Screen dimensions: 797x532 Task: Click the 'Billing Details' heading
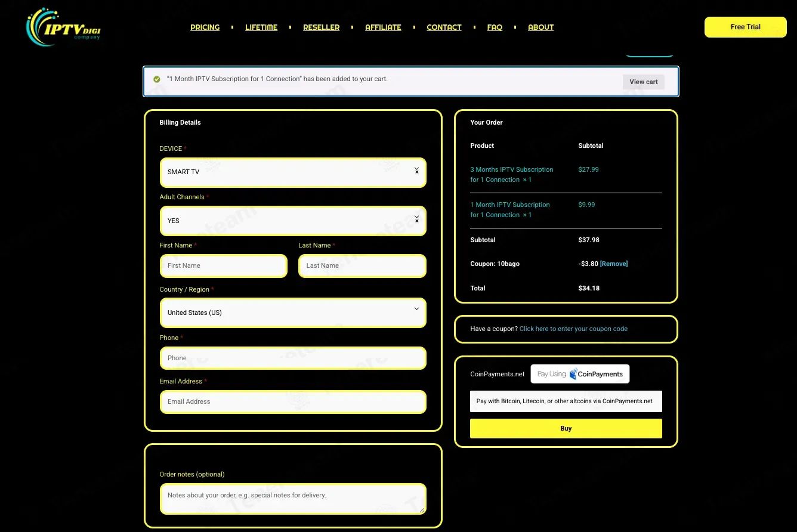click(x=180, y=122)
